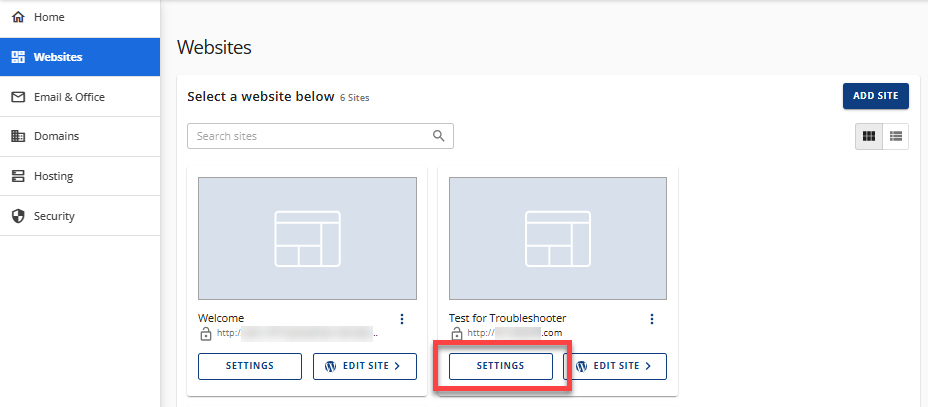Image resolution: width=928 pixels, height=407 pixels.
Task: Click the Hosting server icon
Action: [18, 176]
